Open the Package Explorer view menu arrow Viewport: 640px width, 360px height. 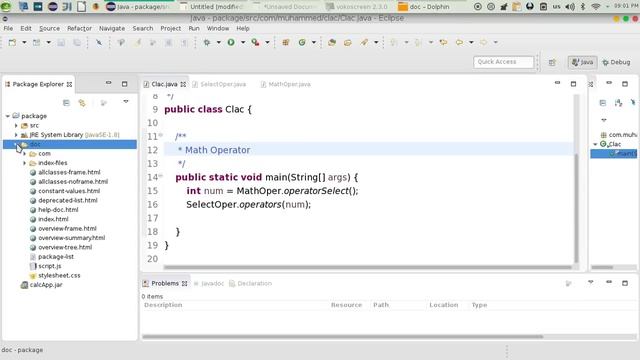126,102
